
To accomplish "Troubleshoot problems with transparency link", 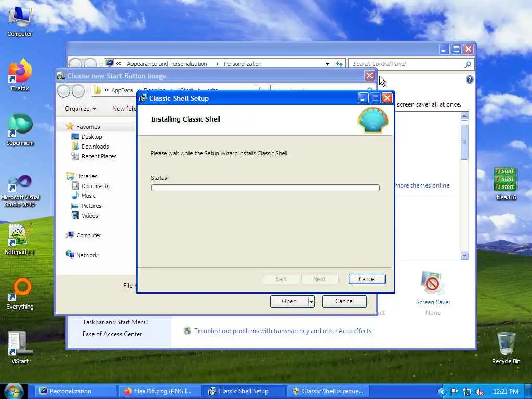I will [x=283, y=331].
